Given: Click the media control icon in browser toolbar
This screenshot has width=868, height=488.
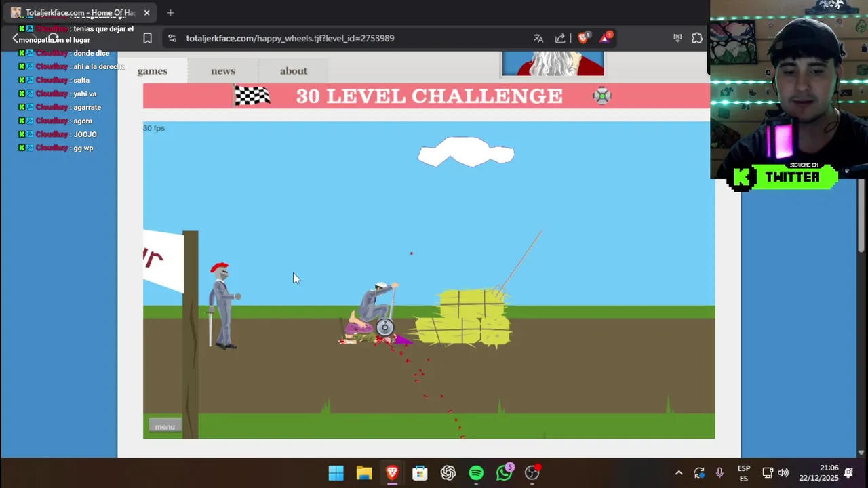Looking at the screenshot, I should coord(677,38).
